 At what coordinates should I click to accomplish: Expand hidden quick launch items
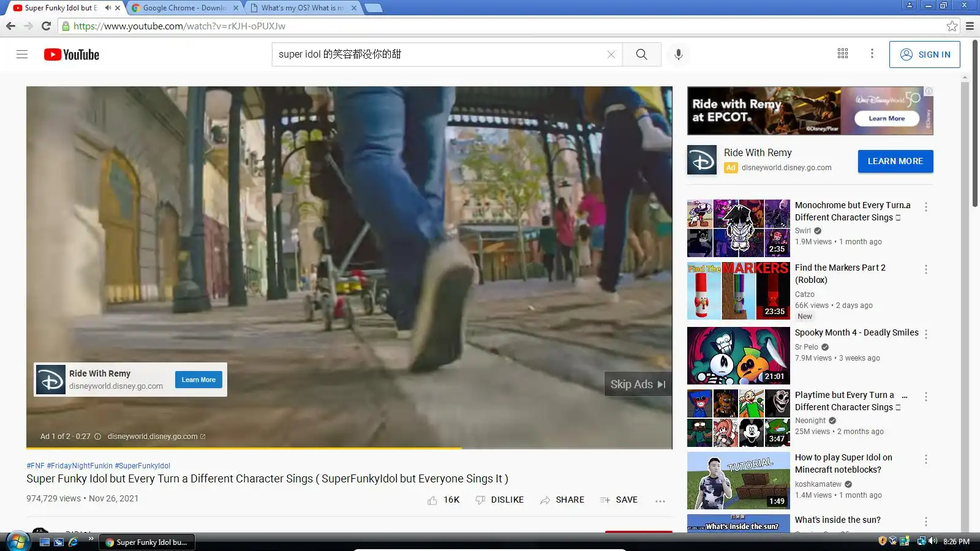click(x=91, y=539)
